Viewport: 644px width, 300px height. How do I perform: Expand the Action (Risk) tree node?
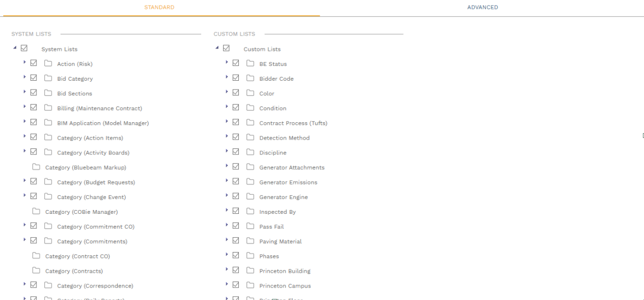(25, 63)
